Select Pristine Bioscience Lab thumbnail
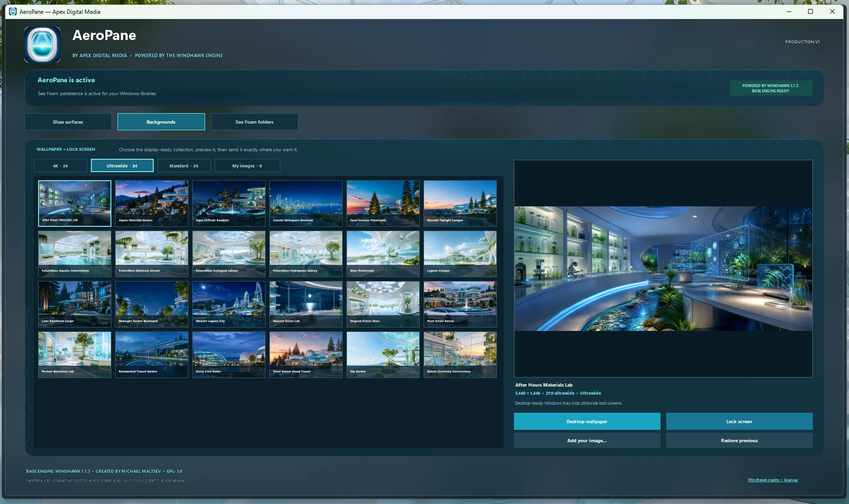Screen dimensions: 849x504 point(75,355)
